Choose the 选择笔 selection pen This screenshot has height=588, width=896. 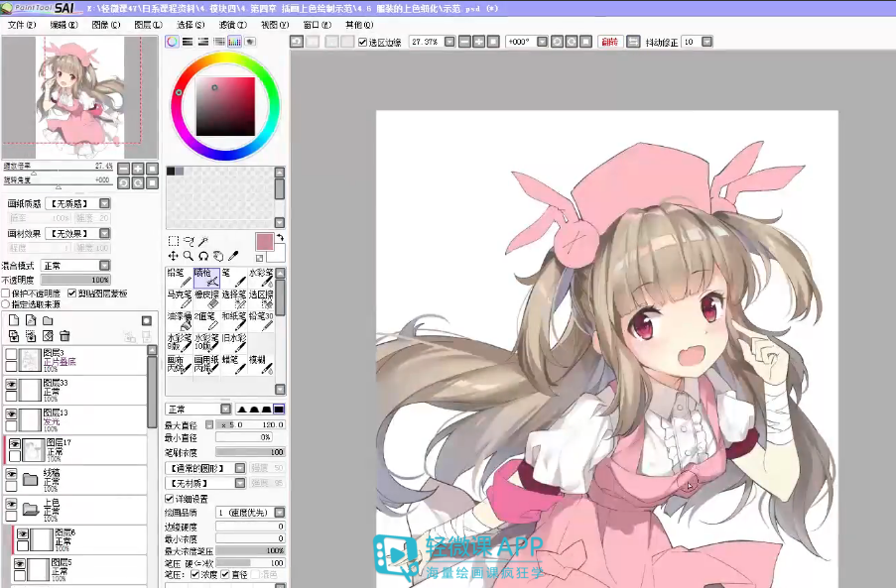coord(234,298)
